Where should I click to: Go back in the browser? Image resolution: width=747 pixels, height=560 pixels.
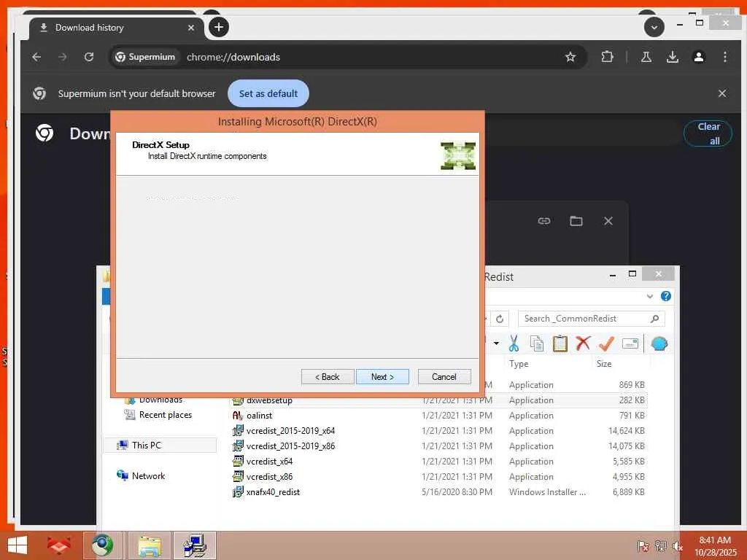point(36,57)
